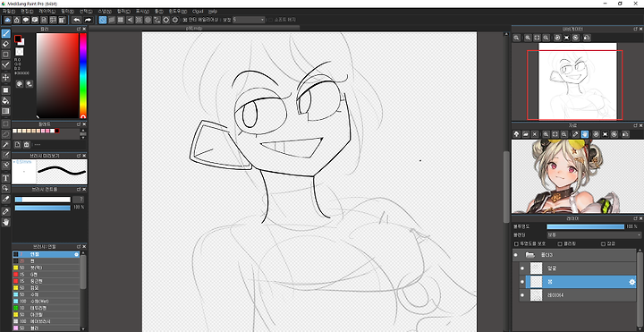Open an image file in the Reference panel
Screen dimensions: 644x332
pos(526,134)
